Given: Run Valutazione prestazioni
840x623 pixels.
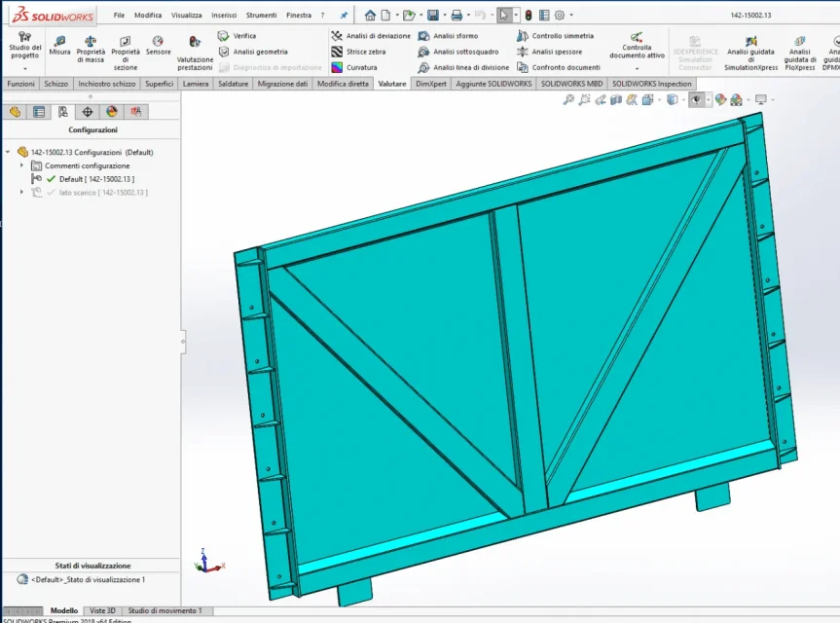Looking at the screenshot, I should tap(195, 53).
